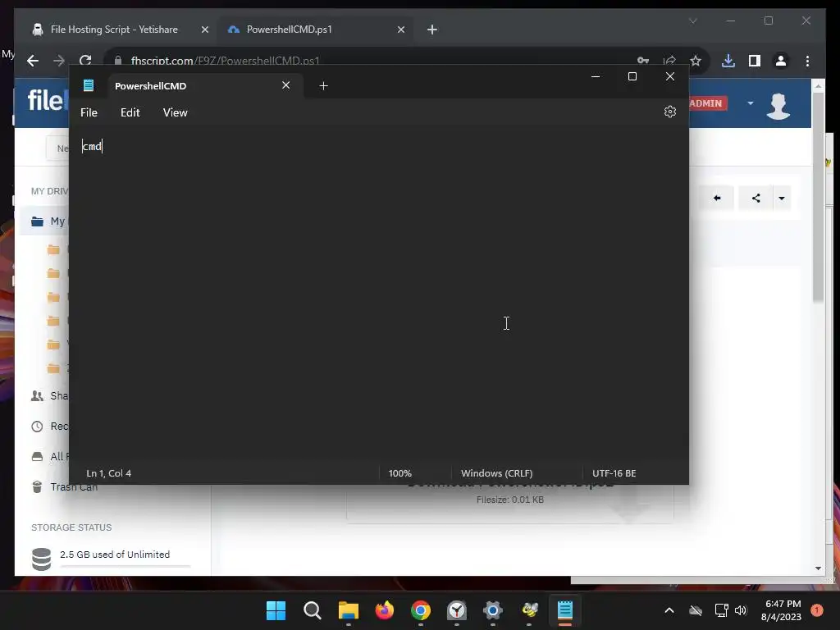Bookmark this page with the star
Image resolution: width=840 pixels, height=630 pixels.
pyautogui.click(x=696, y=61)
